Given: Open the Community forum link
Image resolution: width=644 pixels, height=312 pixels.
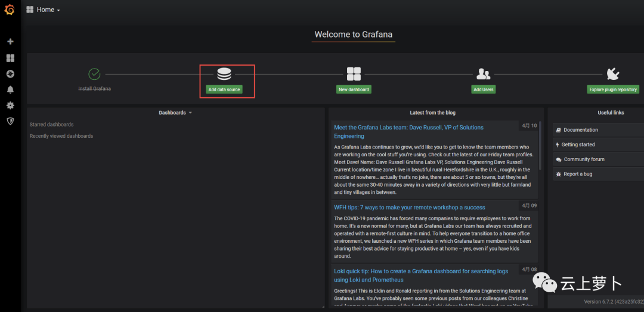Looking at the screenshot, I should coord(598,159).
